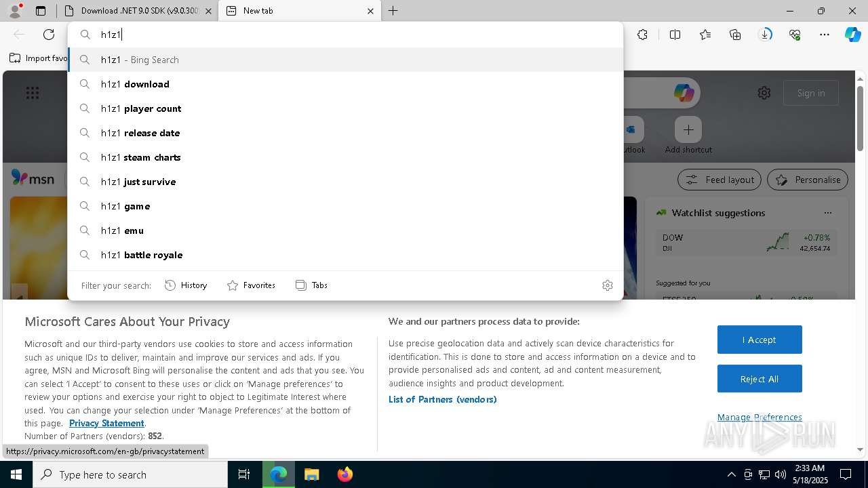Filter search by Tabs
Viewport: 868px width, 488px height.
(311, 285)
